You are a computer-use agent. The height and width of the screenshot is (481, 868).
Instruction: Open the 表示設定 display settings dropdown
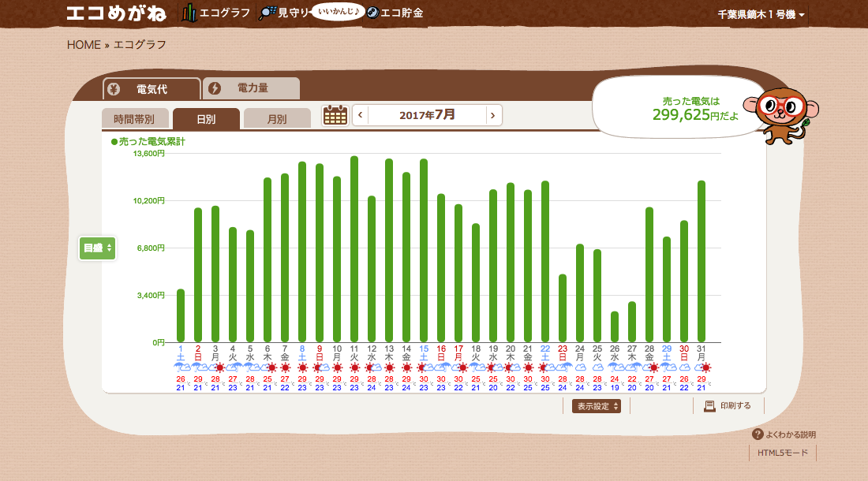click(597, 406)
